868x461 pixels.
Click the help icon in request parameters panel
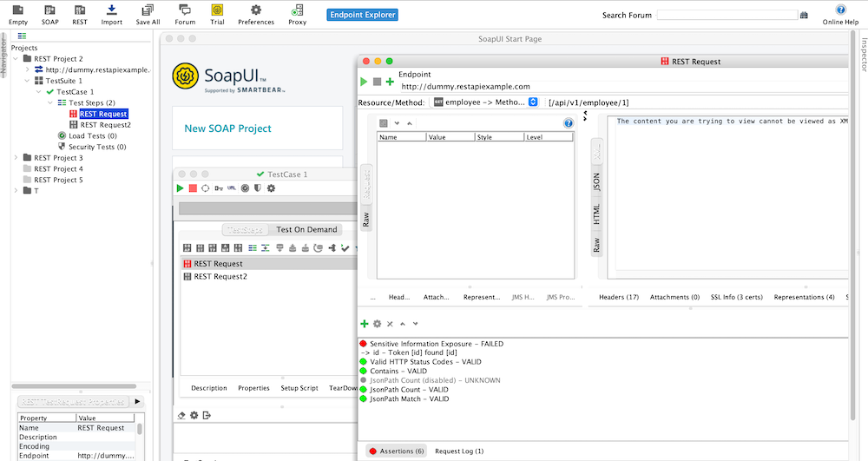(568, 123)
